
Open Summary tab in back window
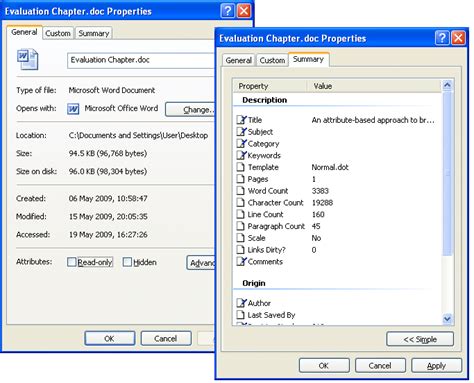click(94, 33)
